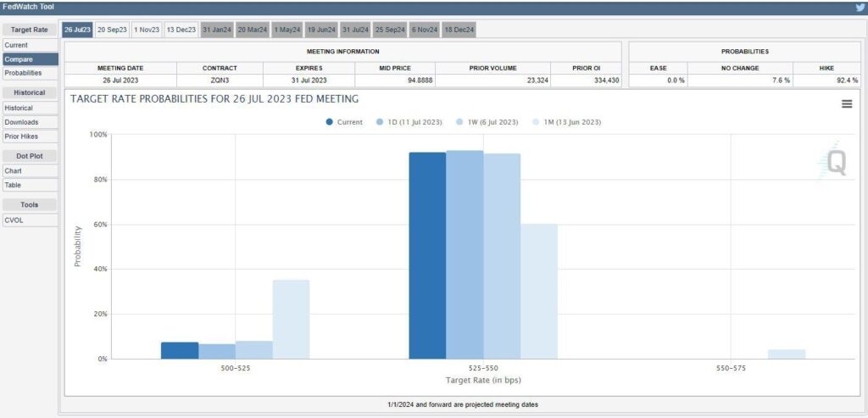The image size is (868, 418).
Task: Open the Current target rate view
Action: [x=17, y=45]
